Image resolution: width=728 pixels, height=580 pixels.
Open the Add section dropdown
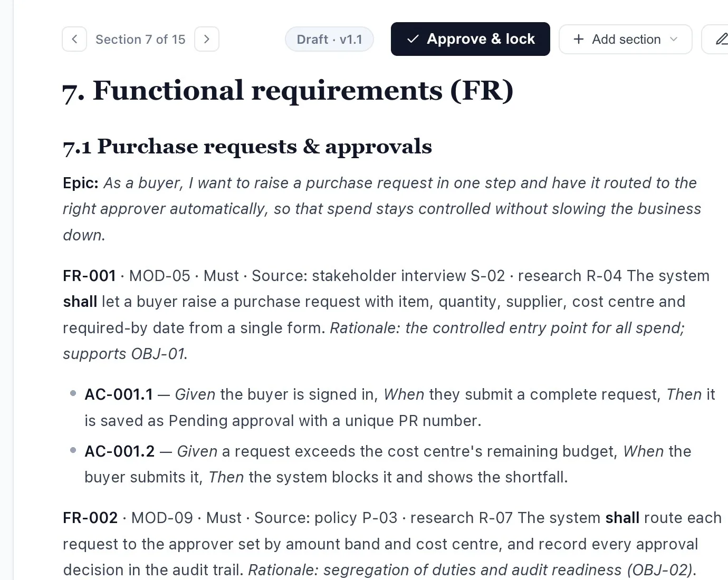(x=626, y=39)
